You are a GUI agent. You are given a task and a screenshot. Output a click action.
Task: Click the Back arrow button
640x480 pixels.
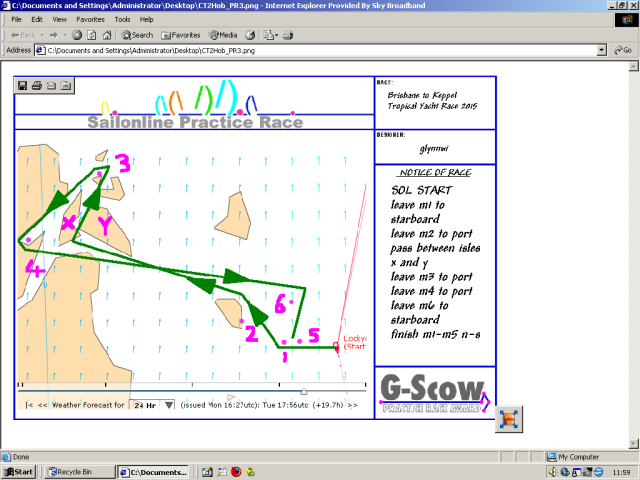click(22, 35)
